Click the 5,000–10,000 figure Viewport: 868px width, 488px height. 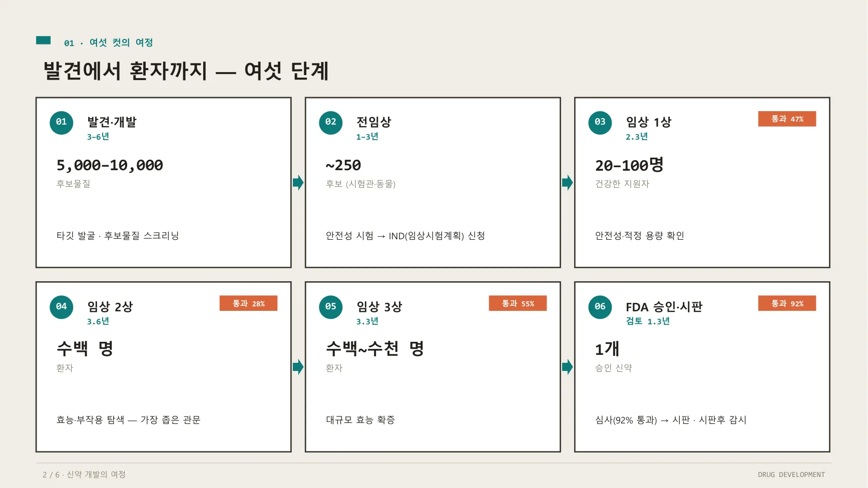coord(110,165)
